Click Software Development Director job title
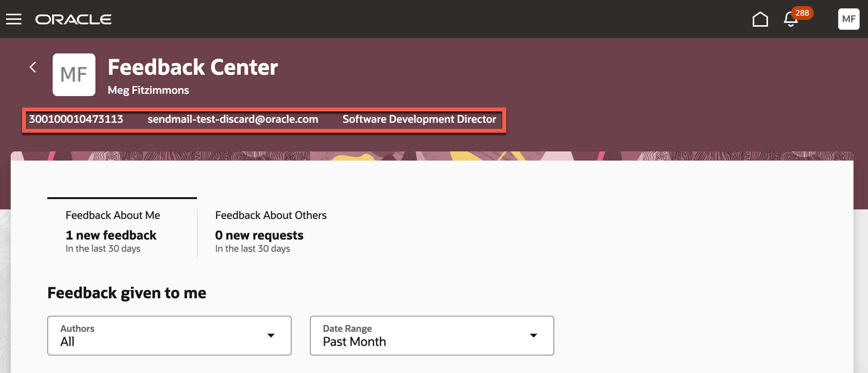This screenshot has width=868, height=373. tap(419, 119)
